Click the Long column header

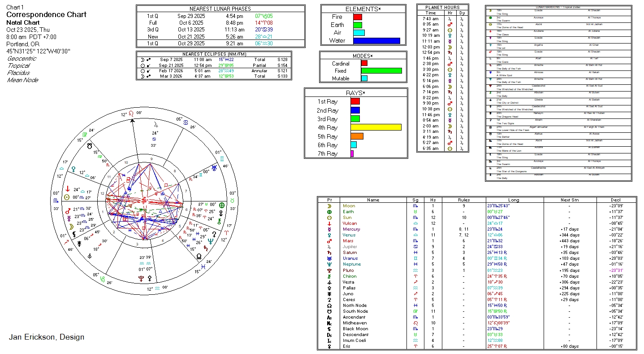pyautogui.click(x=514, y=200)
